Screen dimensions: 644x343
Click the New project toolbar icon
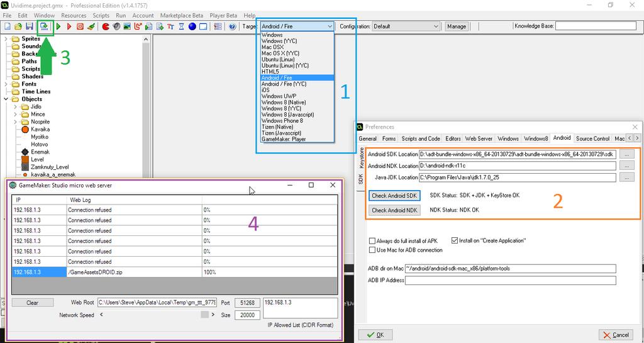(7, 26)
